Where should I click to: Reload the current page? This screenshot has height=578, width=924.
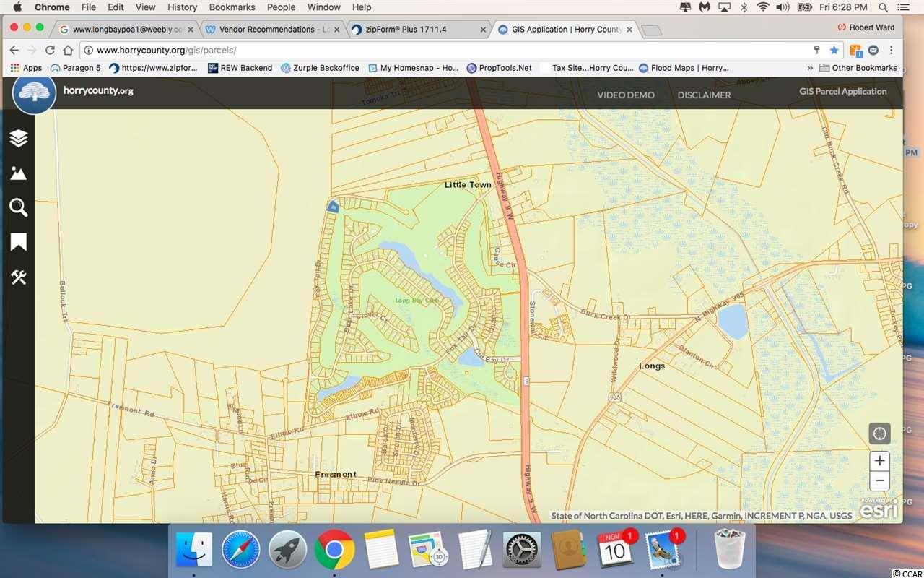(50, 51)
